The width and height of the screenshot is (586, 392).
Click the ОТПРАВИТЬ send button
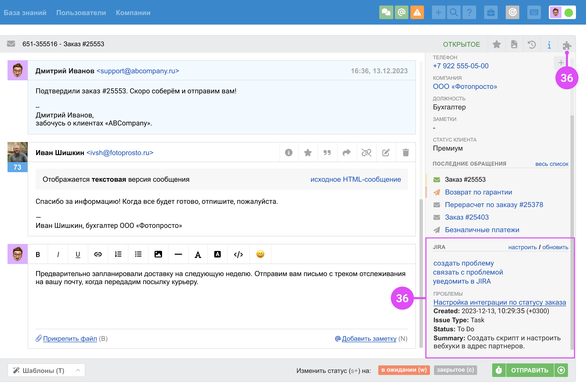tap(530, 370)
